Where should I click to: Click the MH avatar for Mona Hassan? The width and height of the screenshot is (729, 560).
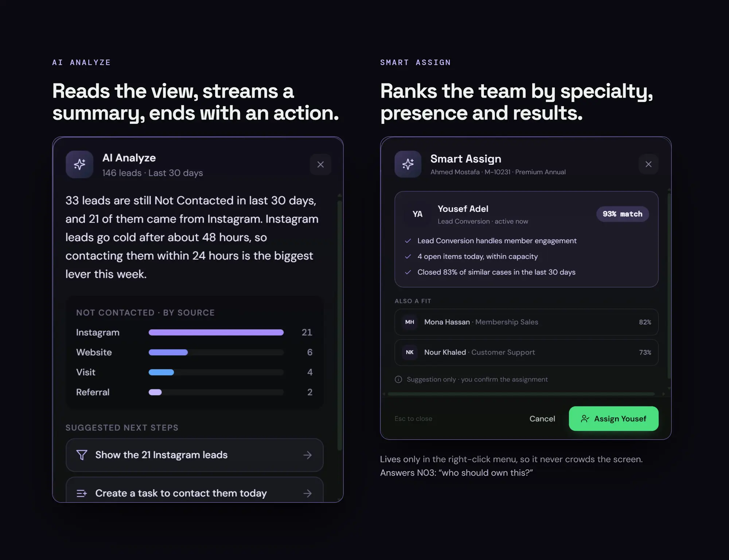click(x=410, y=322)
